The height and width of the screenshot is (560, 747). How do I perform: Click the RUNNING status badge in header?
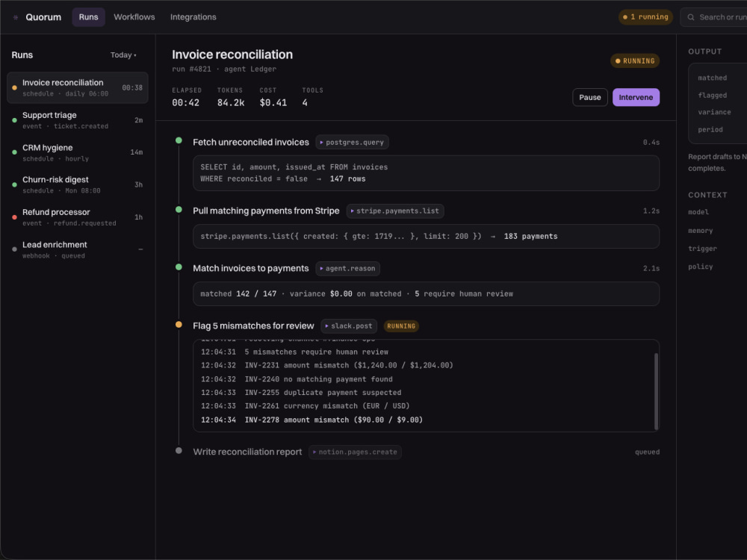tap(634, 61)
